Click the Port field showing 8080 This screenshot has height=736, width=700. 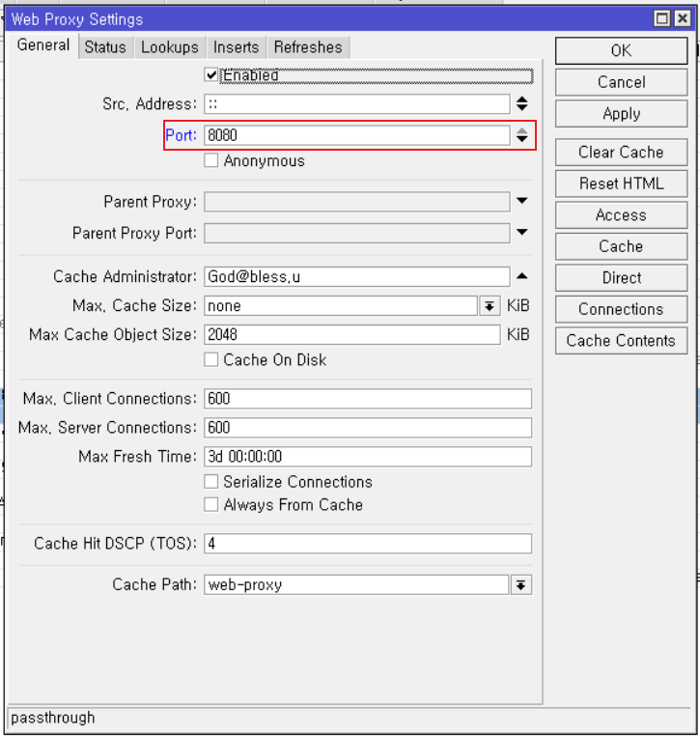pos(357,135)
